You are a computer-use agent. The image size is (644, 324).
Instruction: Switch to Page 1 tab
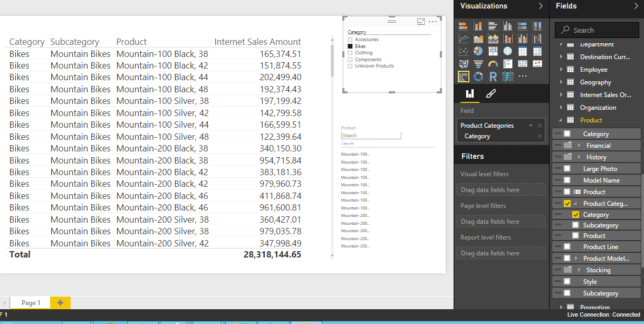(31, 303)
